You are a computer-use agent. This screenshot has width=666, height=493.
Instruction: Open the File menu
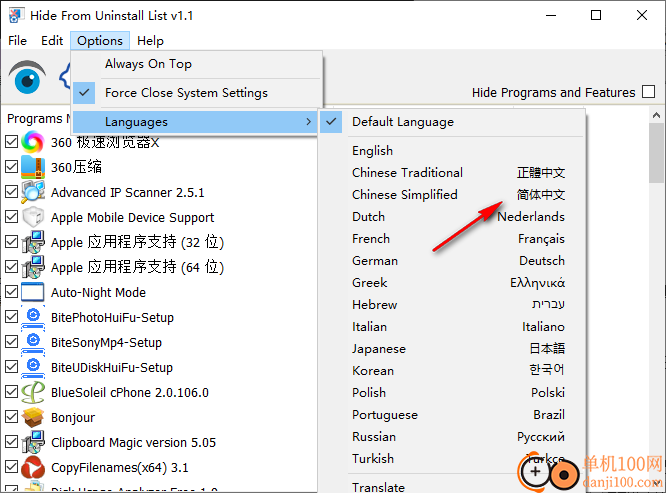[x=17, y=41]
